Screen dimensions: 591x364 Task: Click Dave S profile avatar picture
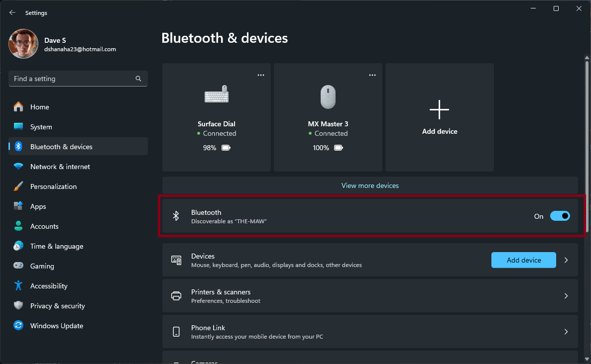tap(23, 44)
